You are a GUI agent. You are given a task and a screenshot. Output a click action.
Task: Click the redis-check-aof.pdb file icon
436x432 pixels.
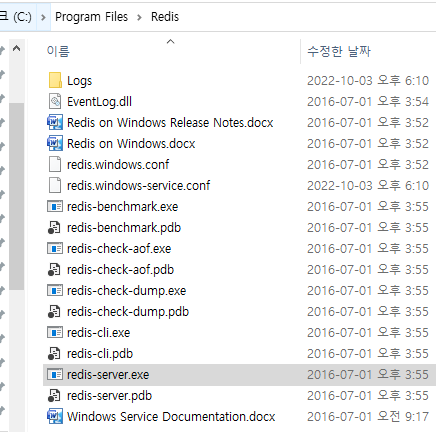coord(54,270)
